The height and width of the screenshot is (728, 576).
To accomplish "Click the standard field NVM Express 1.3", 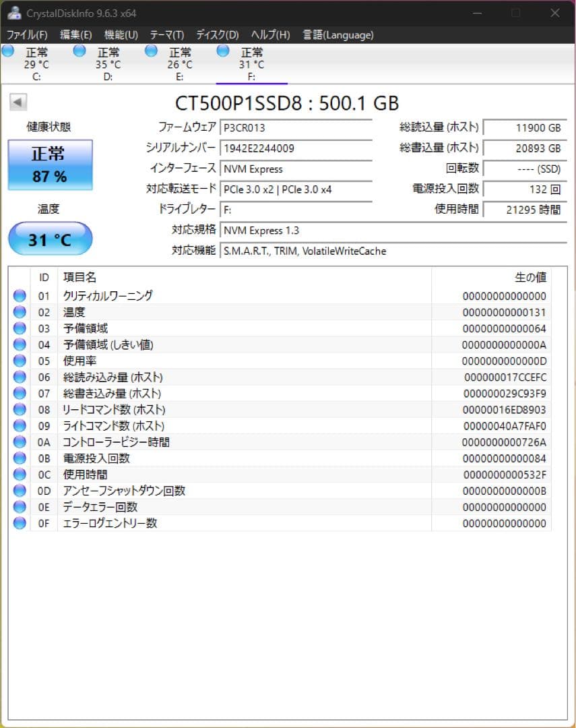I will tap(393, 231).
